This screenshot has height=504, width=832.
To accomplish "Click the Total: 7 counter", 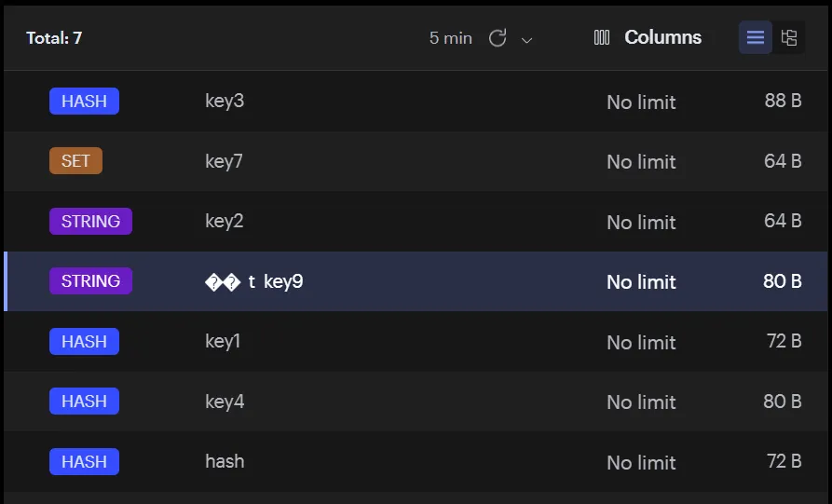I will click(x=54, y=38).
